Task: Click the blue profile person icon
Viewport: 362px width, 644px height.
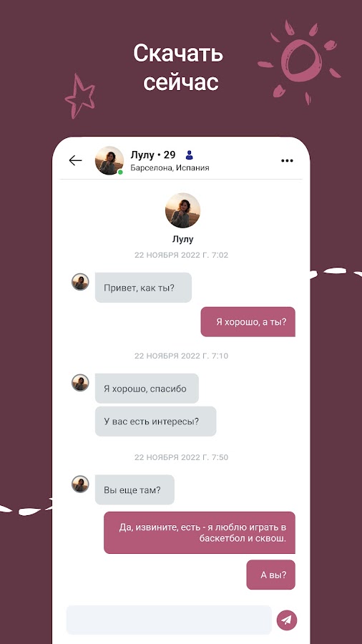Action: (x=189, y=155)
